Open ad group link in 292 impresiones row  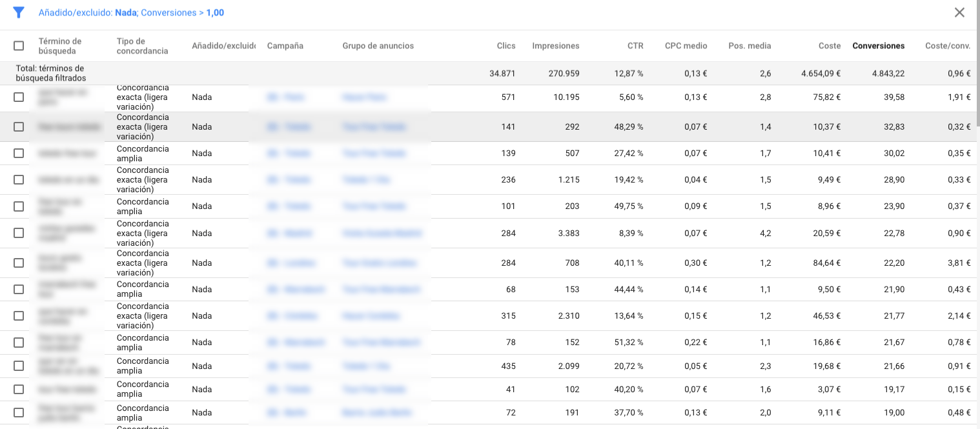[x=374, y=127]
